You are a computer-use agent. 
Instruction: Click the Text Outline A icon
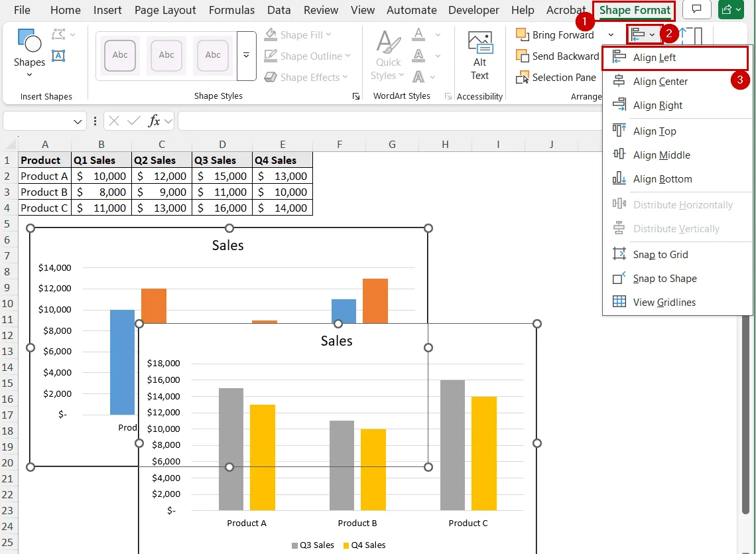coord(418,56)
